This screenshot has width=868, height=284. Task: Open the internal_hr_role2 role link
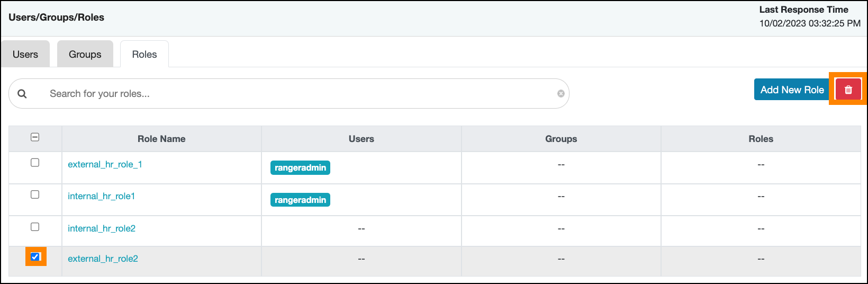coord(102,228)
